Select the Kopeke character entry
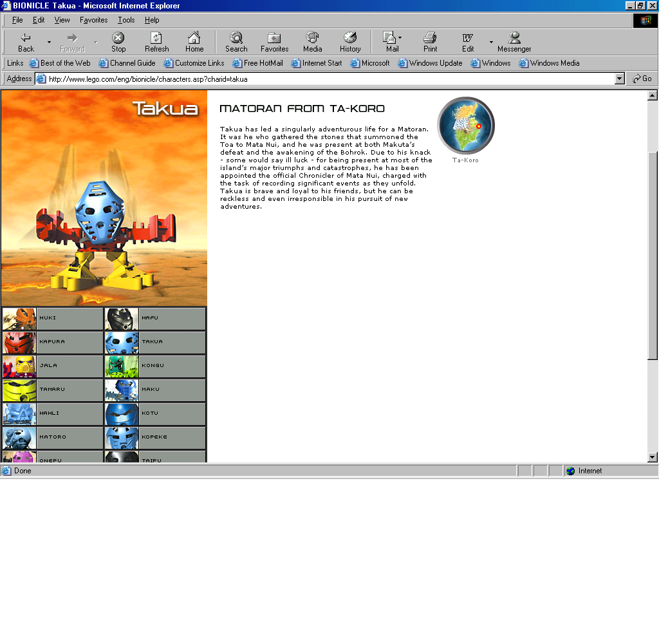The height and width of the screenshot is (644, 659). click(x=155, y=438)
